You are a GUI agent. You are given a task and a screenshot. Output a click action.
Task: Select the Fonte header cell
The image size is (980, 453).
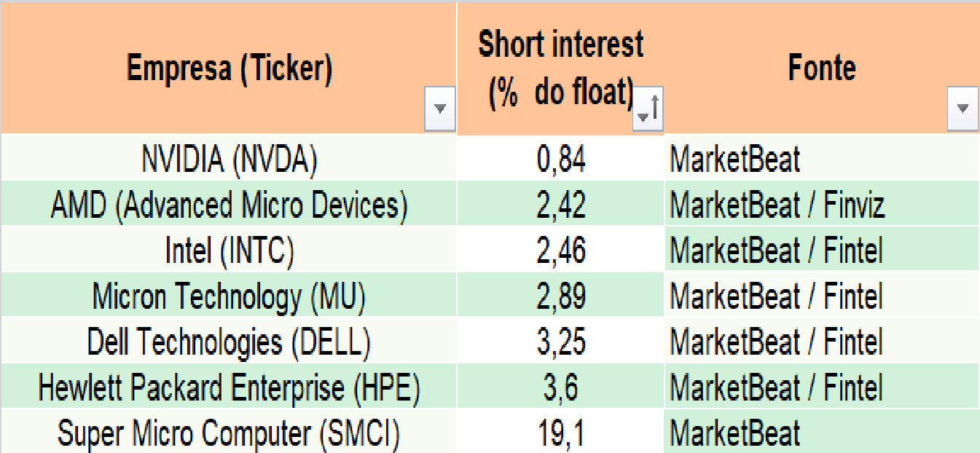click(x=821, y=68)
